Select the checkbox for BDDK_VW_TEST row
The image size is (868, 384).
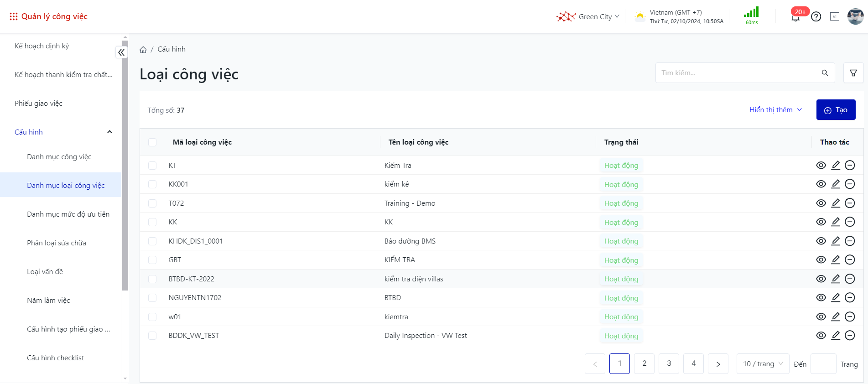tap(152, 336)
